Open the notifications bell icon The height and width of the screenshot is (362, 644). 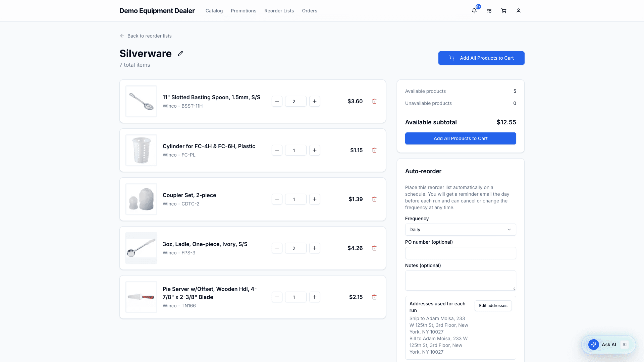point(474,11)
